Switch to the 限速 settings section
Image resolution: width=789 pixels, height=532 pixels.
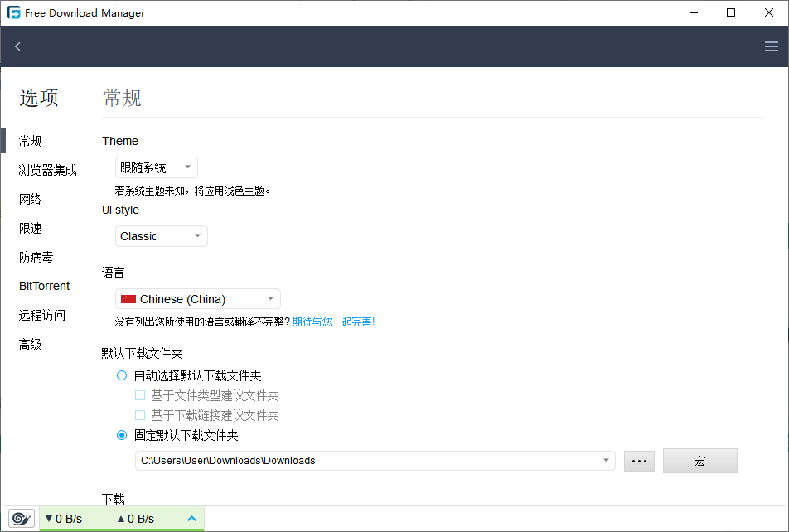[x=30, y=228]
